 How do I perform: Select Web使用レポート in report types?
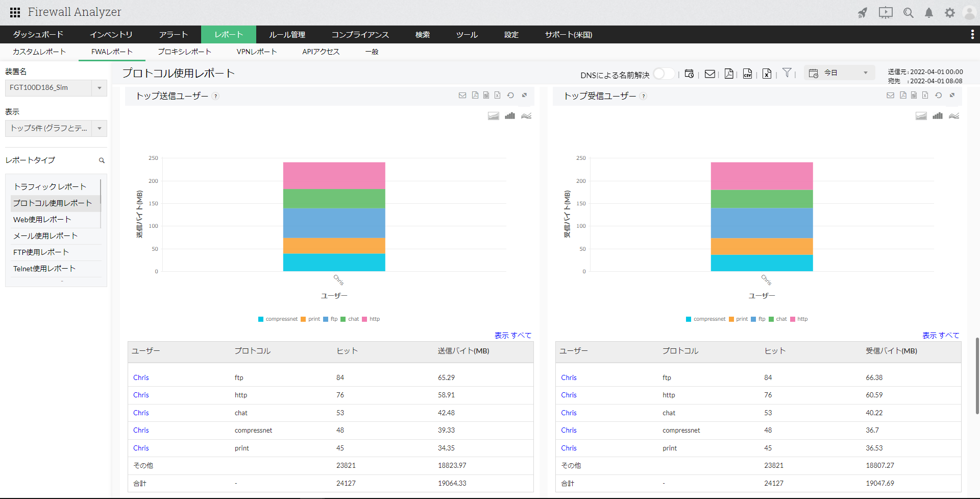[x=42, y=220]
